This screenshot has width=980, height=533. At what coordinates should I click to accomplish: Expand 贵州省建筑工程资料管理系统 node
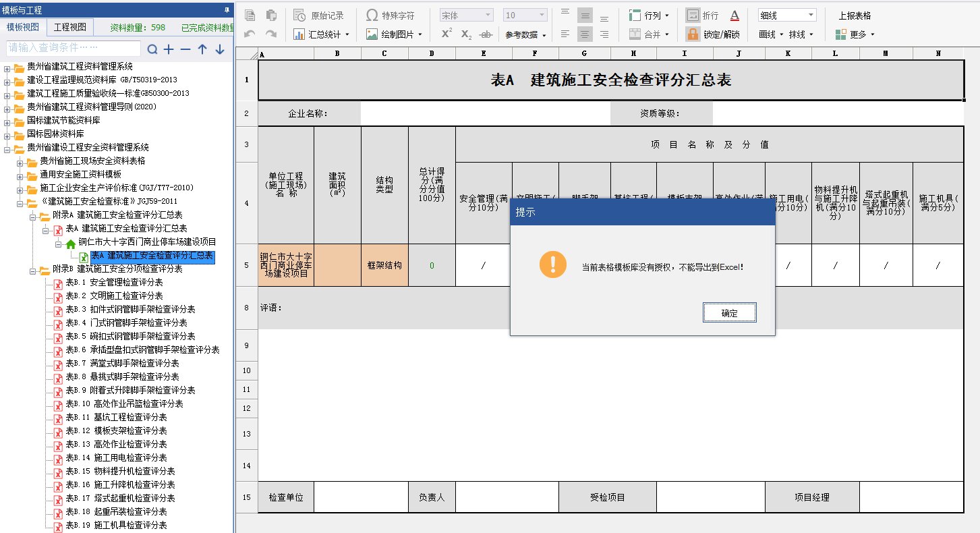[7, 68]
